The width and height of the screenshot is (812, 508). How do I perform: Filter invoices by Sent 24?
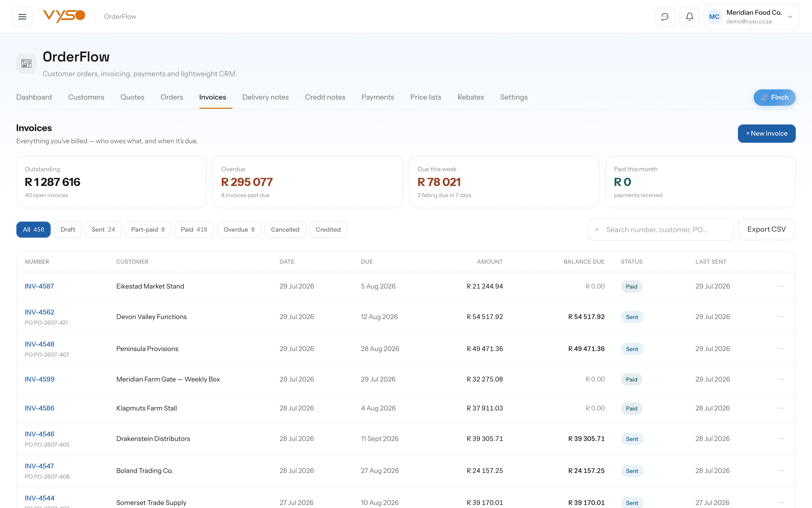[x=103, y=229]
